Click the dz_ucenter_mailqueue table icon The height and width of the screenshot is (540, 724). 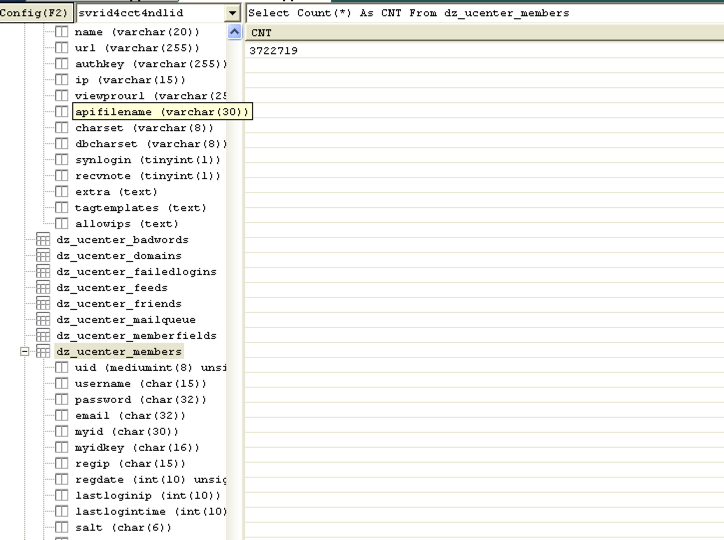pos(43,319)
